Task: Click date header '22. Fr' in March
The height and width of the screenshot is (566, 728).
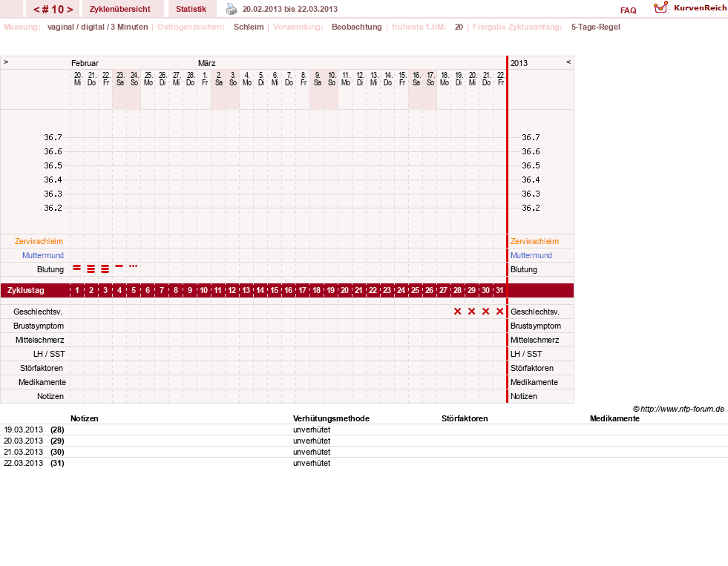Action: [500, 79]
